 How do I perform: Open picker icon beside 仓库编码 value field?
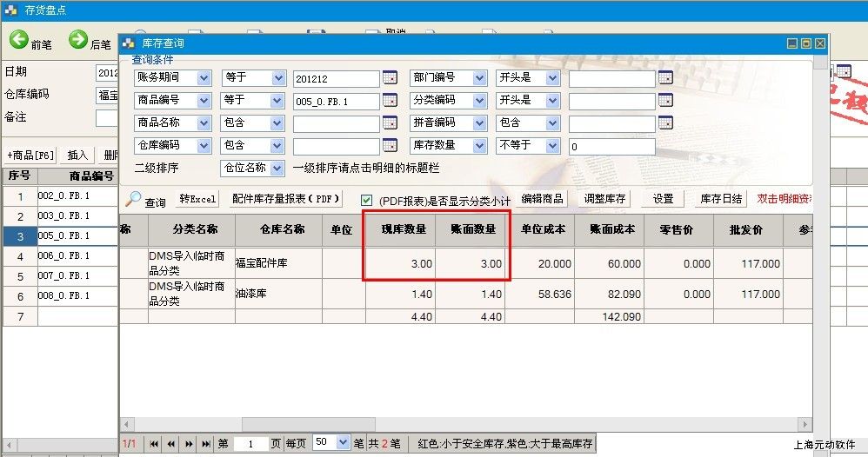coord(390,145)
